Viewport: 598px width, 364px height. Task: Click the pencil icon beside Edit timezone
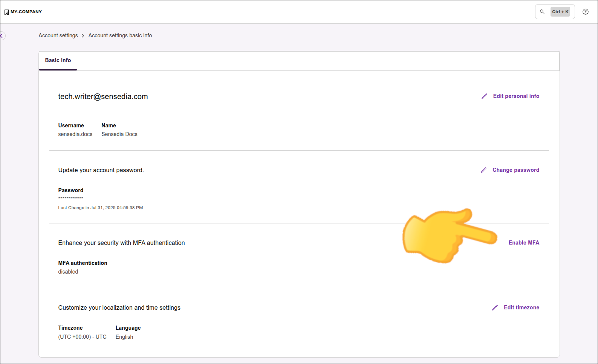coord(495,308)
